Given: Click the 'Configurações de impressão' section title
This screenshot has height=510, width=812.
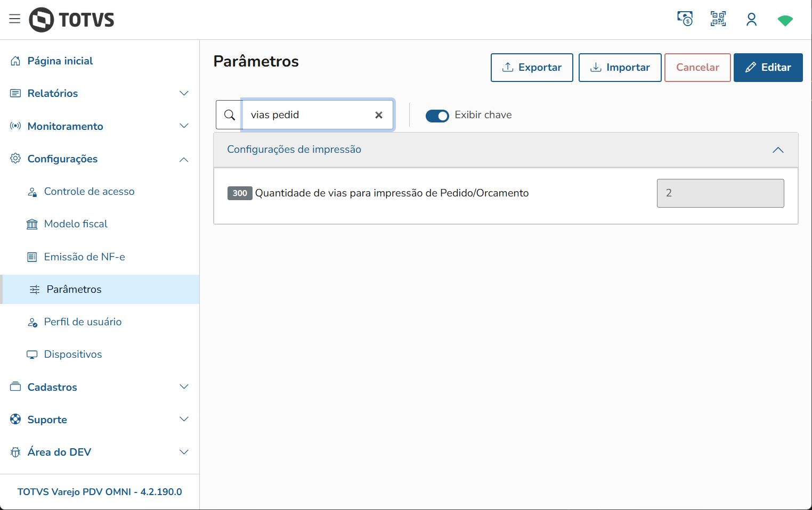Looking at the screenshot, I should coord(294,150).
